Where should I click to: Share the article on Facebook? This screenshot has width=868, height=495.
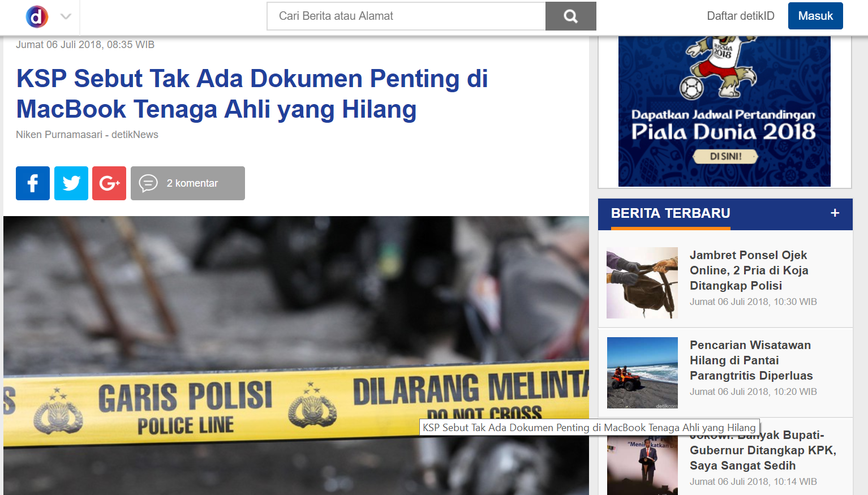pyautogui.click(x=33, y=183)
